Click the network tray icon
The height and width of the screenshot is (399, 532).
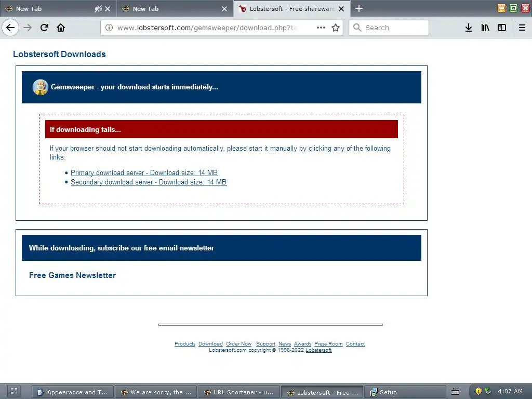click(488, 391)
